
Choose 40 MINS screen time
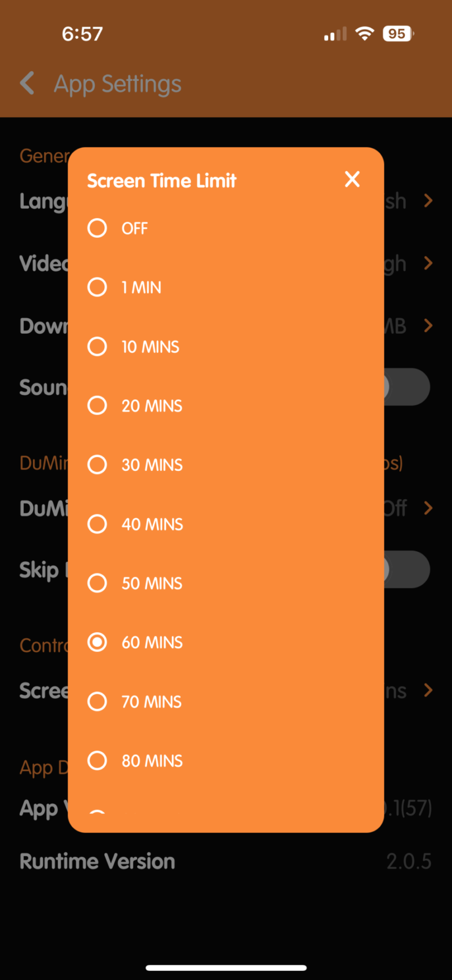coord(97,524)
